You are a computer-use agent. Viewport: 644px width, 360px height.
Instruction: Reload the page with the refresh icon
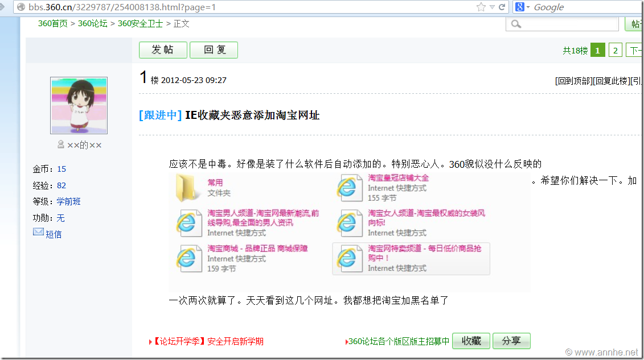click(502, 7)
